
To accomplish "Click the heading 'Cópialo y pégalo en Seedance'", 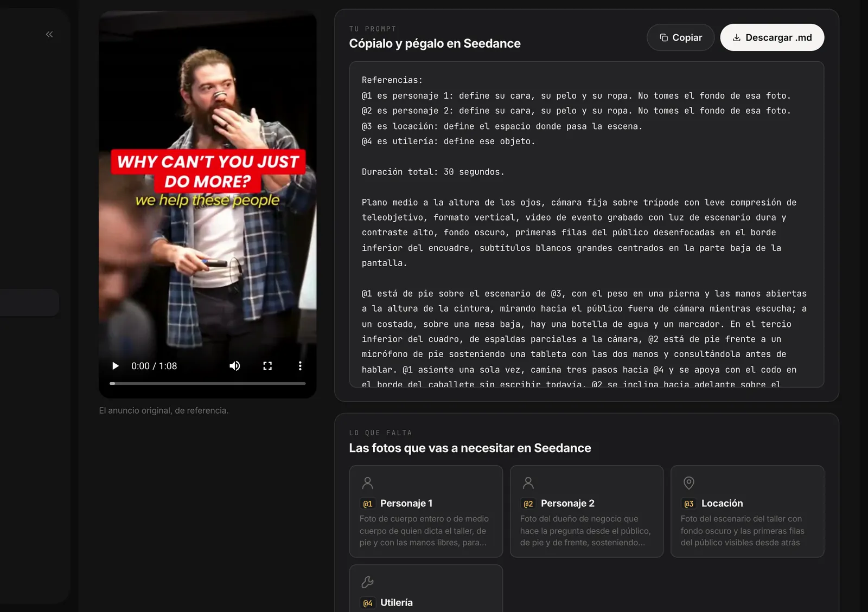I will point(435,43).
